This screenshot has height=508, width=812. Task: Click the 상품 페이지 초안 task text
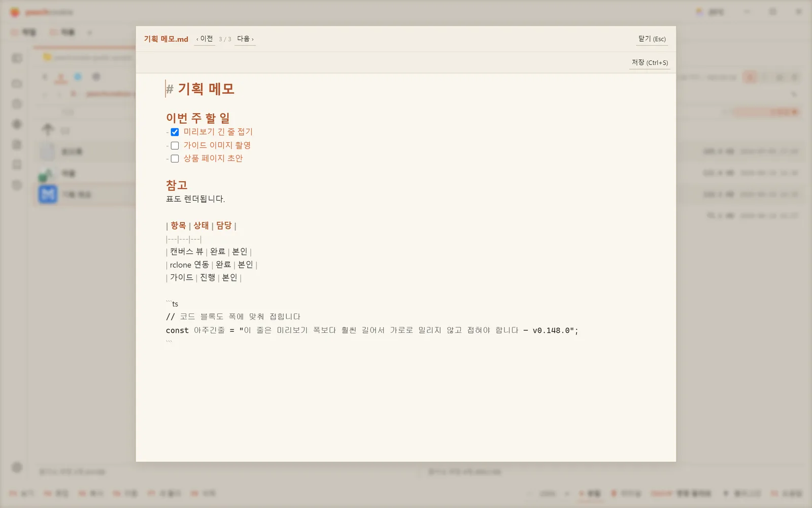(213, 158)
